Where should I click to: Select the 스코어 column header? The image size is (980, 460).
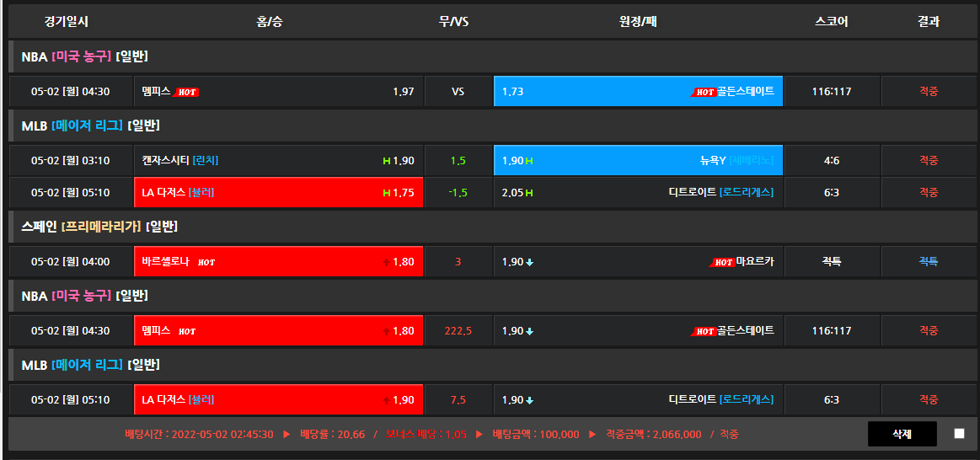pos(832,21)
